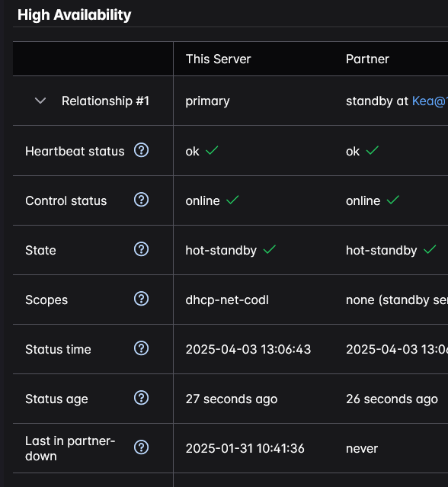Open help icon for Control status
The width and height of the screenshot is (448, 487).
tap(141, 200)
